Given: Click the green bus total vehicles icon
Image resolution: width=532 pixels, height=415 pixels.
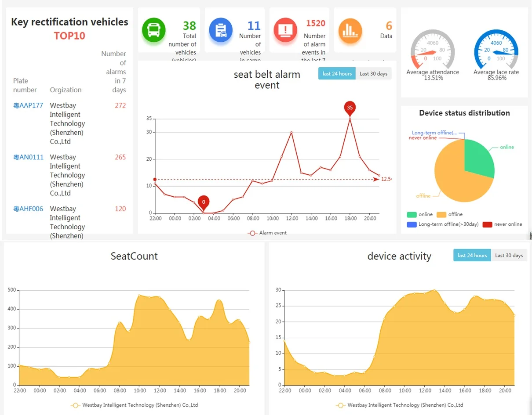Looking at the screenshot, I should pos(154,30).
